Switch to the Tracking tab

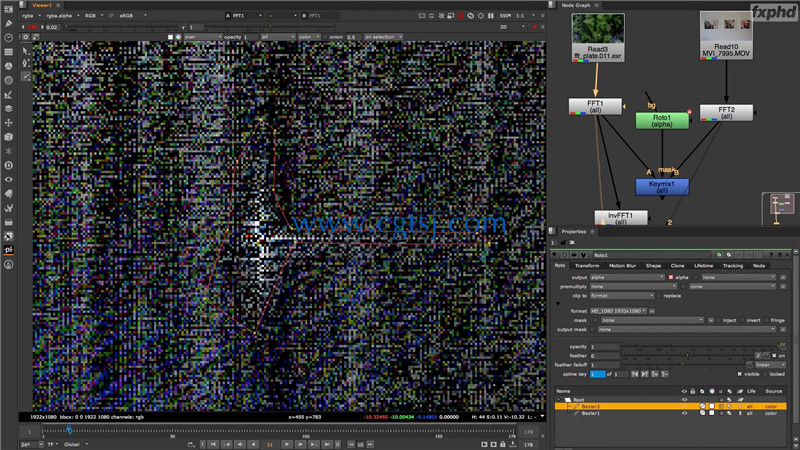733,266
